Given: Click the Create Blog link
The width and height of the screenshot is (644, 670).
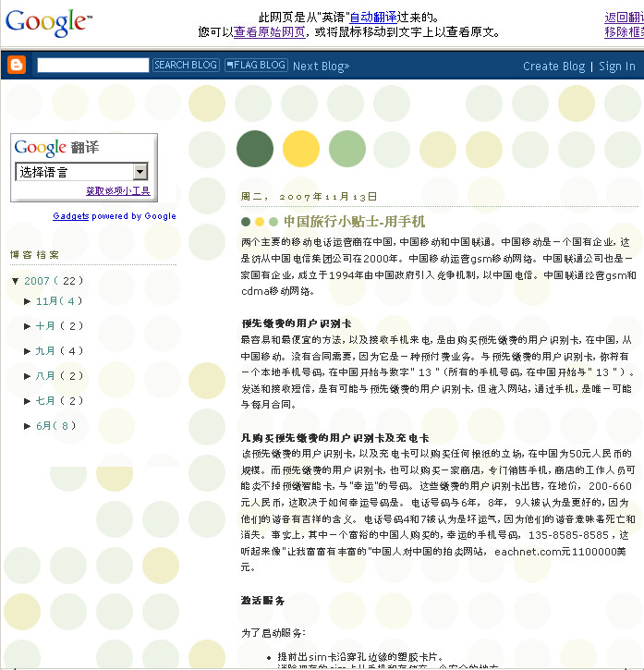Looking at the screenshot, I should tap(553, 67).
